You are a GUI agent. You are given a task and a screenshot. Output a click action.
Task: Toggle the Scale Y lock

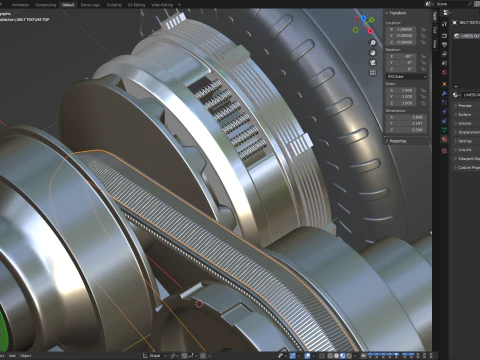pos(423,97)
